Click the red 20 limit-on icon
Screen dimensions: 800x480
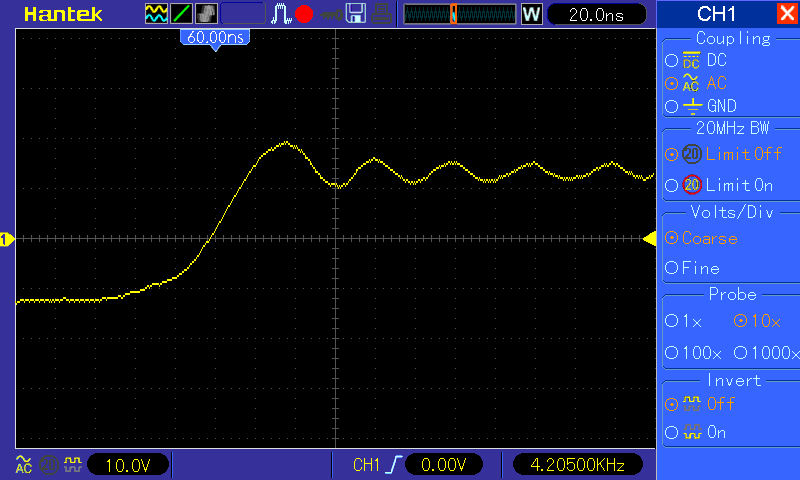[692, 185]
